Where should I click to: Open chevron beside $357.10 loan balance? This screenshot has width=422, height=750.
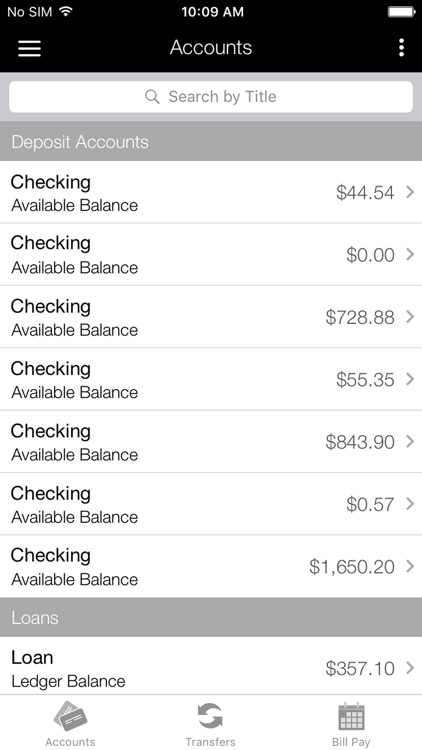410,668
